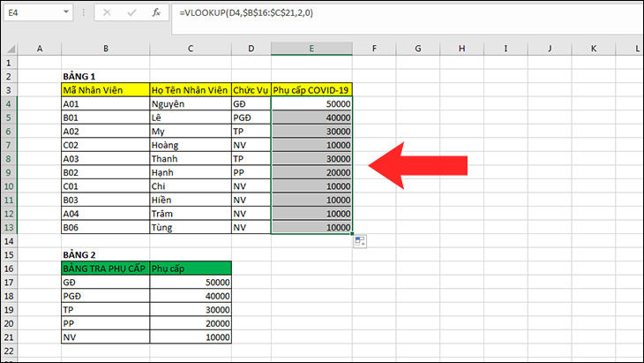Select the B06 employee code cell
The image size is (644, 363).
coord(106,227)
